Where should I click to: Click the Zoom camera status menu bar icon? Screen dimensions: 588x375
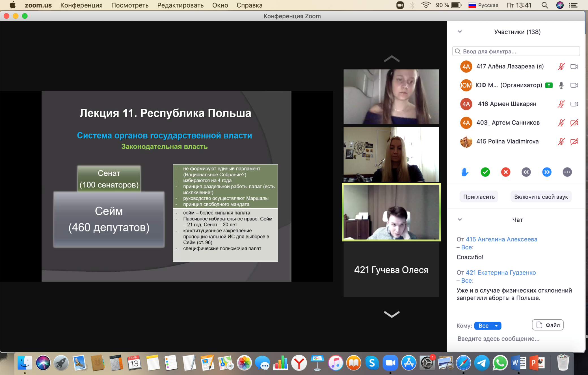(400, 5)
